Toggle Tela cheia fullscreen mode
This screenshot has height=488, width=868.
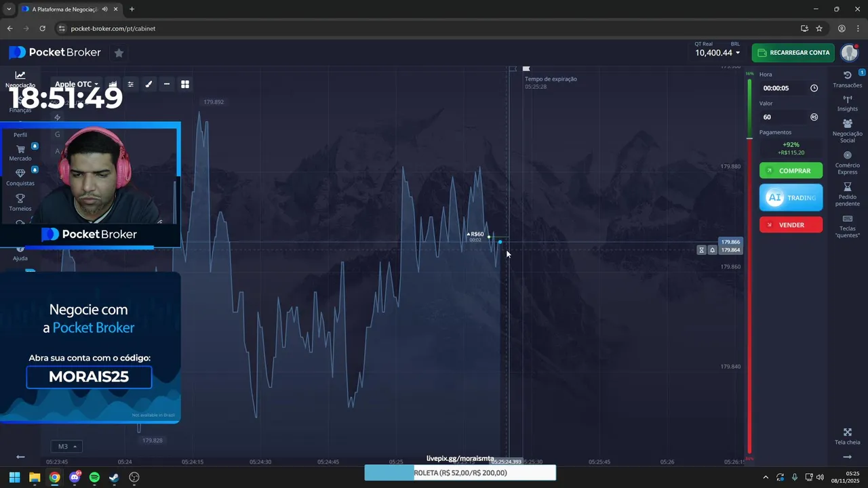click(x=847, y=436)
